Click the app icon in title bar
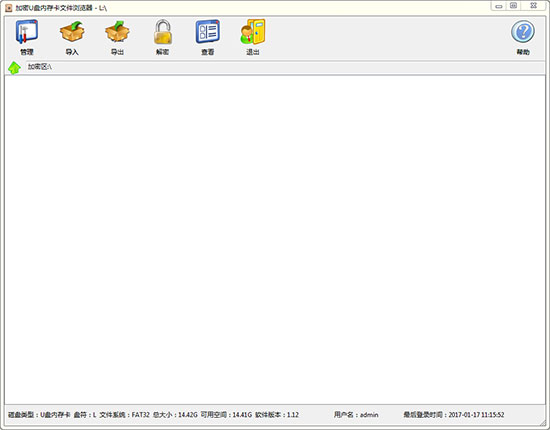Viewport: 550px width, 430px height. click(x=8, y=8)
